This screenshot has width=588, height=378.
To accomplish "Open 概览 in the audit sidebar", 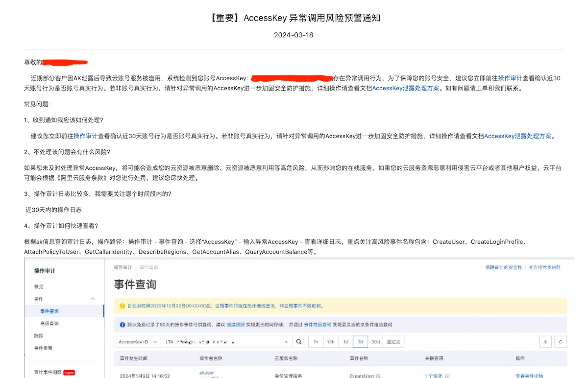I will [x=39, y=286].
